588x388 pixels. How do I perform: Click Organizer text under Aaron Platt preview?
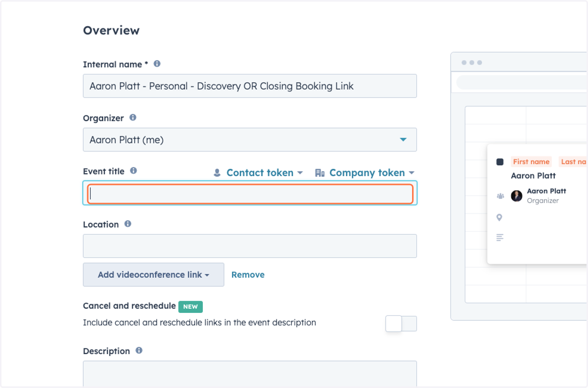[543, 201]
